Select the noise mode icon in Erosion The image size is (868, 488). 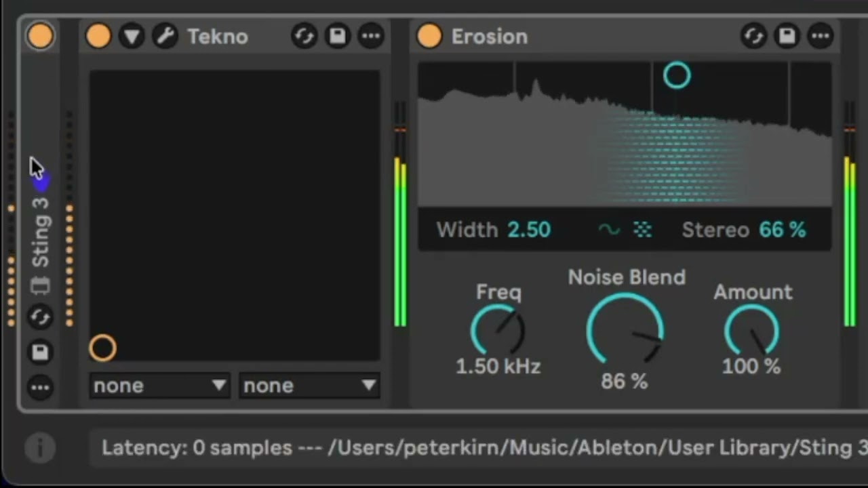(642, 230)
